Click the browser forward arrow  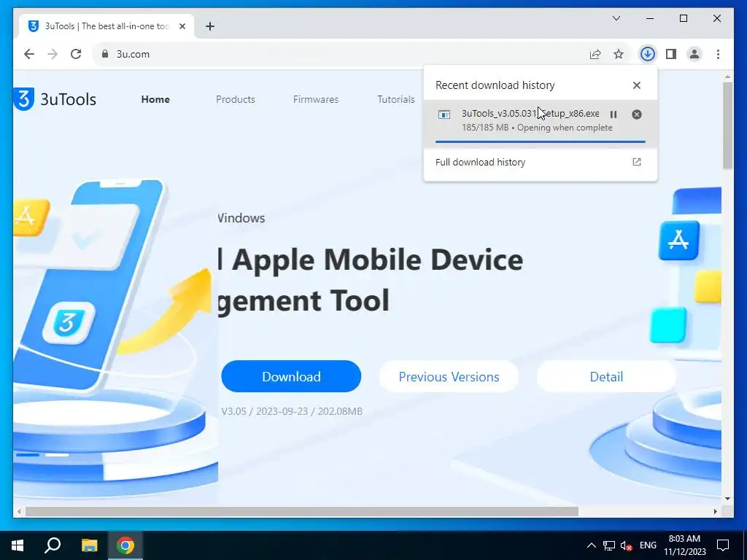coord(53,54)
